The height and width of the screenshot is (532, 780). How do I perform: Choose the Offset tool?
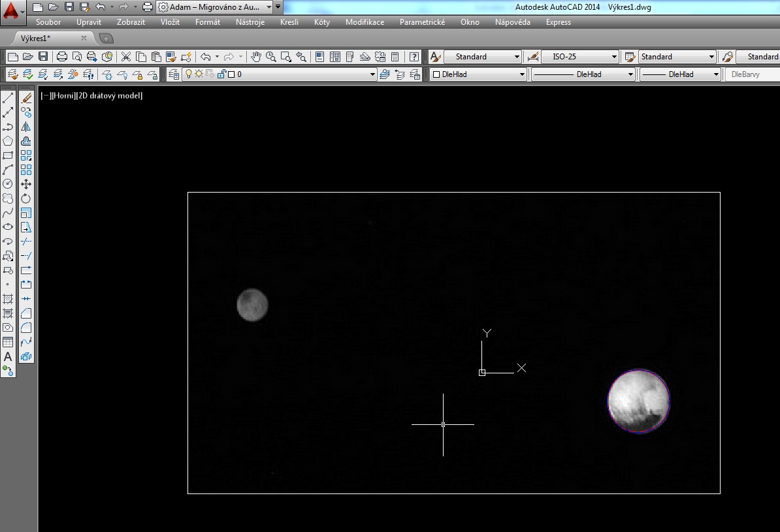[x=26, y=141]
